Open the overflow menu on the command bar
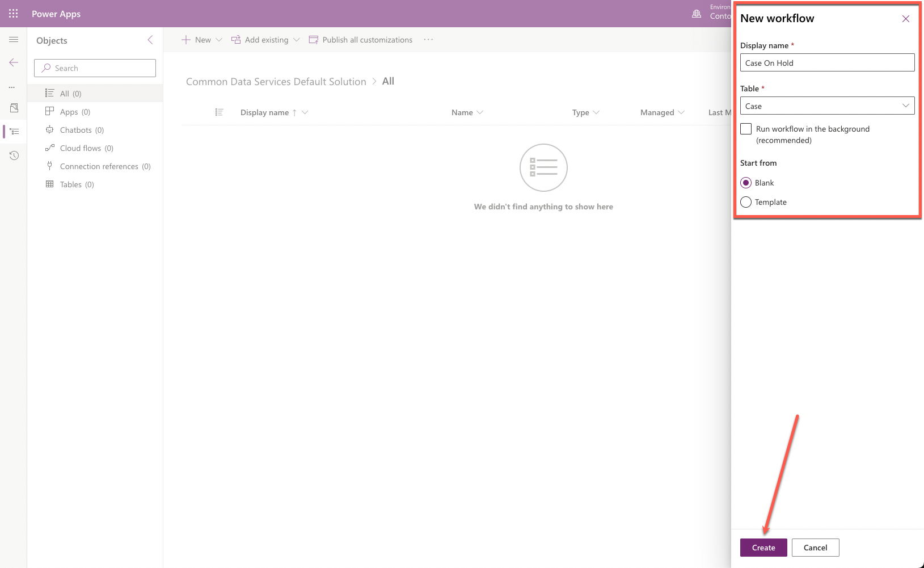The height and width of the screenshot is (568, 924). [x=428, y=39]
